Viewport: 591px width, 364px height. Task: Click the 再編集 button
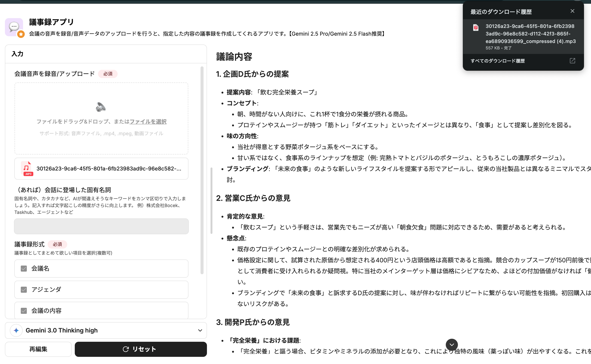[38, 349]
